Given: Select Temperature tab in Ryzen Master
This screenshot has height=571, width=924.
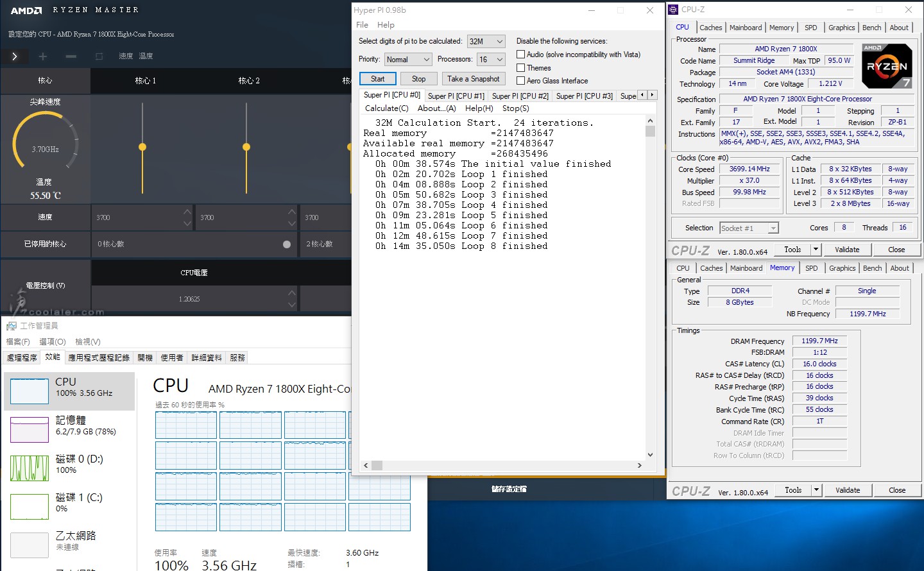Looking at the screenshot, I should point(146,56).
